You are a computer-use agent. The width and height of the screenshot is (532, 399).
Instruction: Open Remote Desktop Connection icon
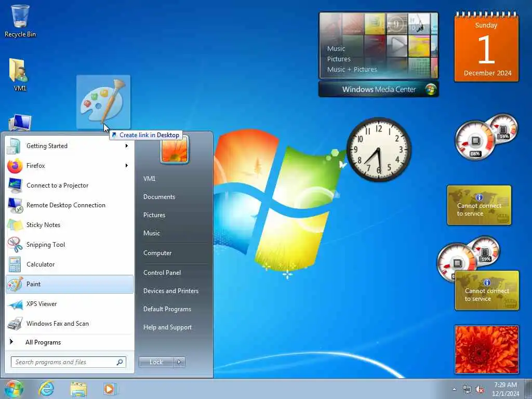click(x=15, y=205)
